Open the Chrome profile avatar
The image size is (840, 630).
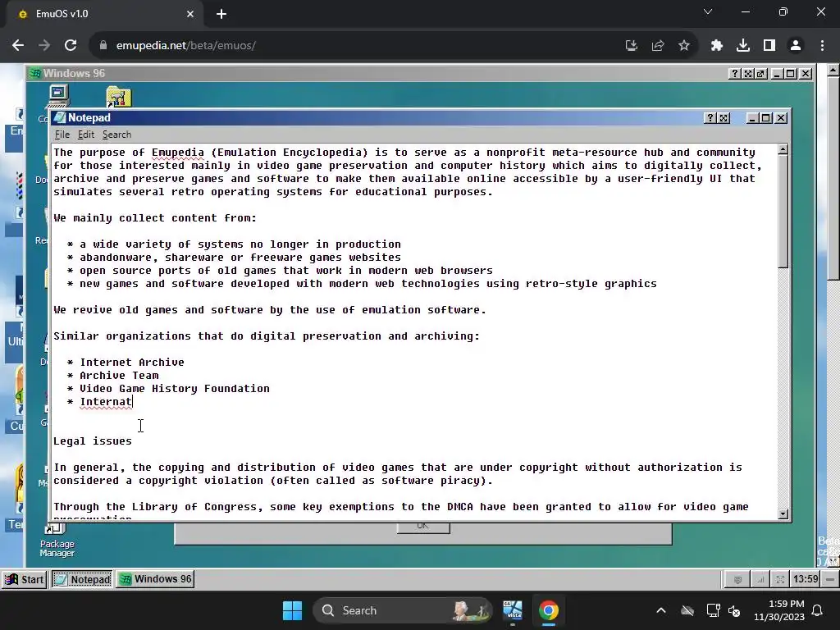point(796,46)
